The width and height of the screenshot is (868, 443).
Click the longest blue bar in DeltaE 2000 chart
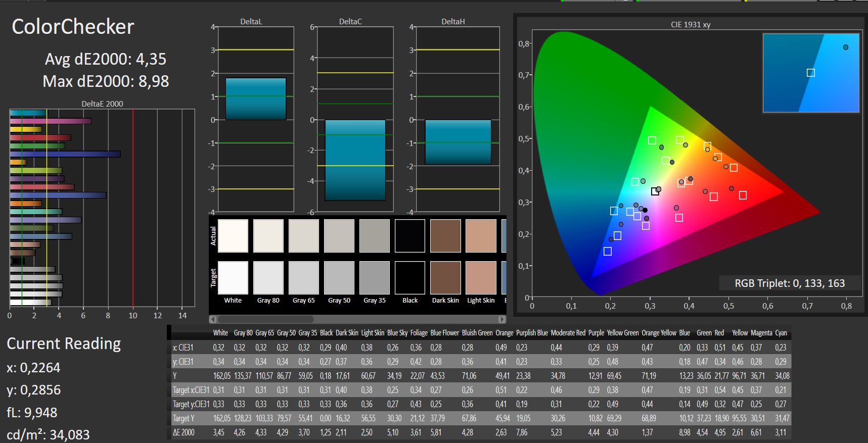tap(65, 154)
